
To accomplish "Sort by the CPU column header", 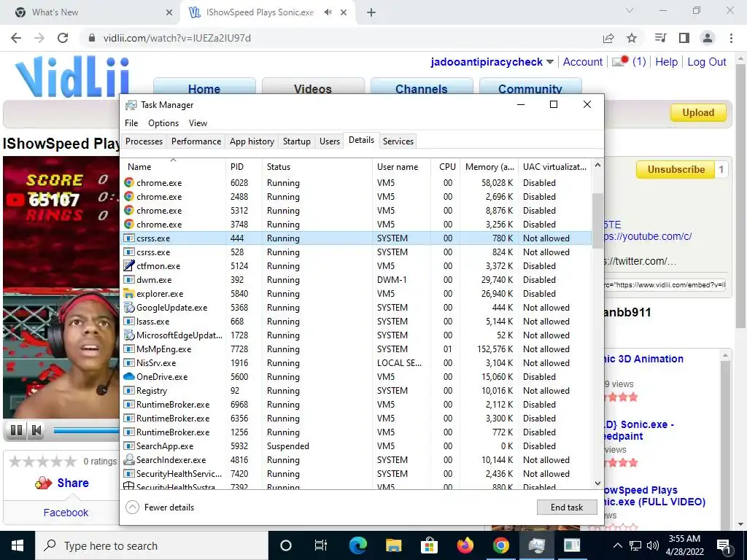I will click(x=446, y=167).
